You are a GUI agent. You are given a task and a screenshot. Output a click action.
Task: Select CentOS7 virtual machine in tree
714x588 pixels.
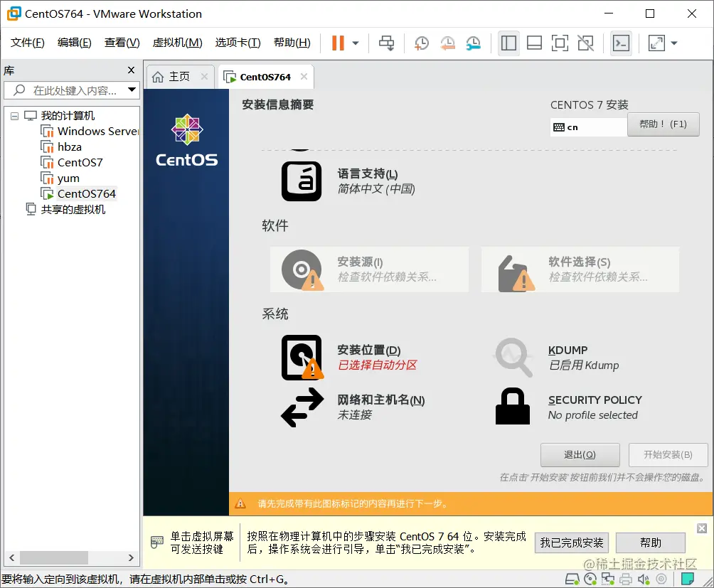pos(72,163)
